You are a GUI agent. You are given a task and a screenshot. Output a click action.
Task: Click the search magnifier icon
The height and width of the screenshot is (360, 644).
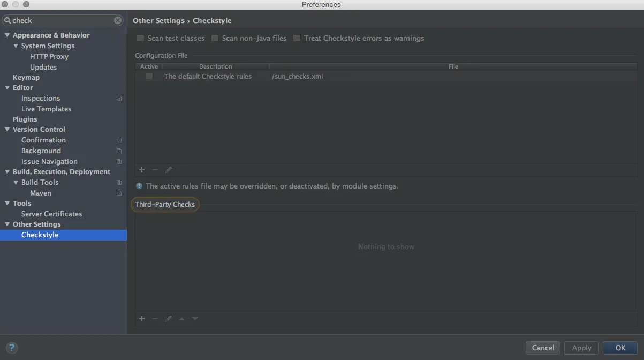[7, 20]
